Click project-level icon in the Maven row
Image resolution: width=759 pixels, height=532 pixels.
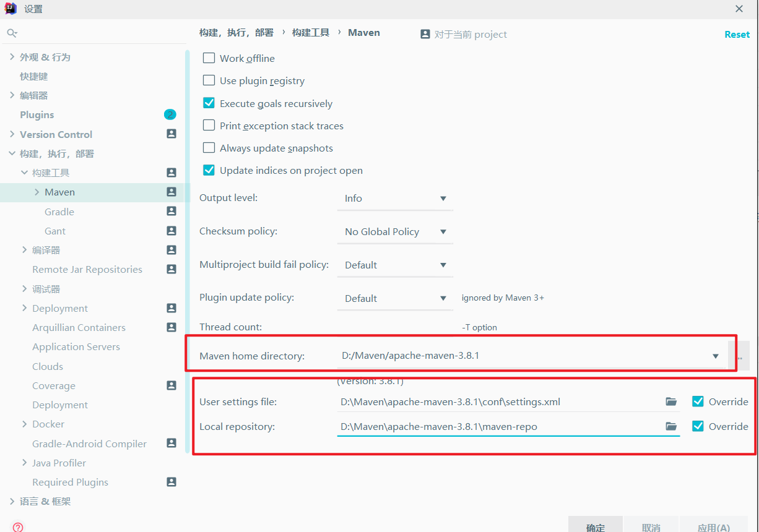point(171,192)
